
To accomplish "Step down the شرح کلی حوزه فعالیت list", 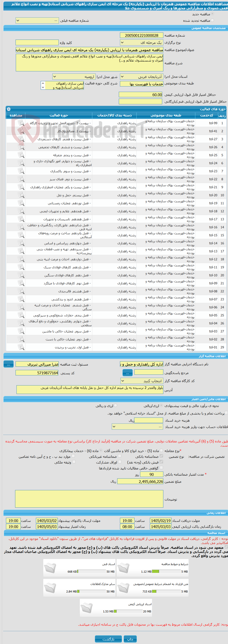I will coord(43,87).
